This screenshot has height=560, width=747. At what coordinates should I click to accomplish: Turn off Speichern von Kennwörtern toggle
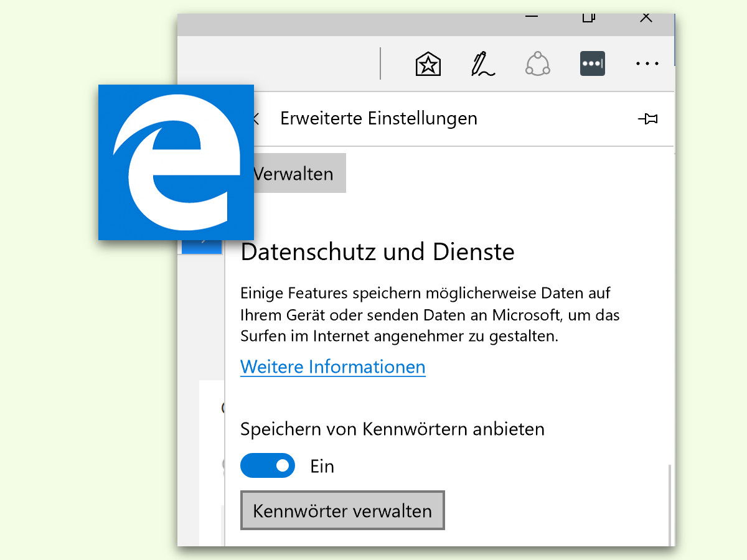268,465
